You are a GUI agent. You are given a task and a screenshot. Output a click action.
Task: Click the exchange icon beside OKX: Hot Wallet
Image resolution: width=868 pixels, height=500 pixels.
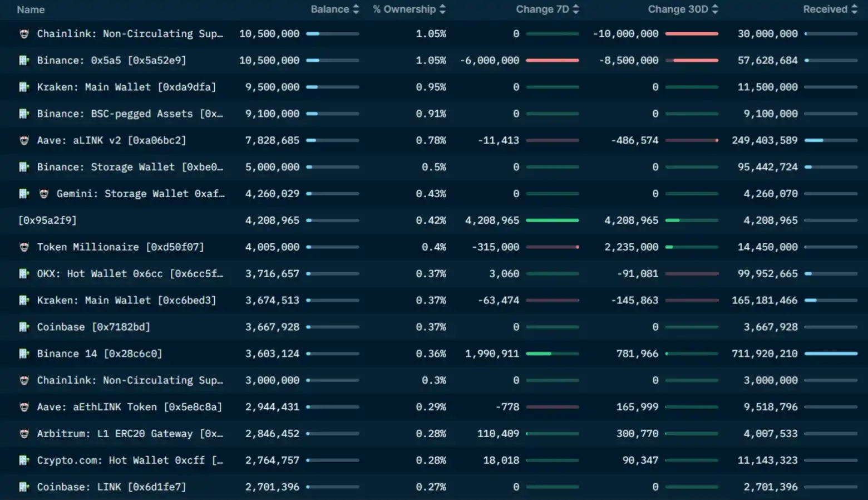point(24,274)
